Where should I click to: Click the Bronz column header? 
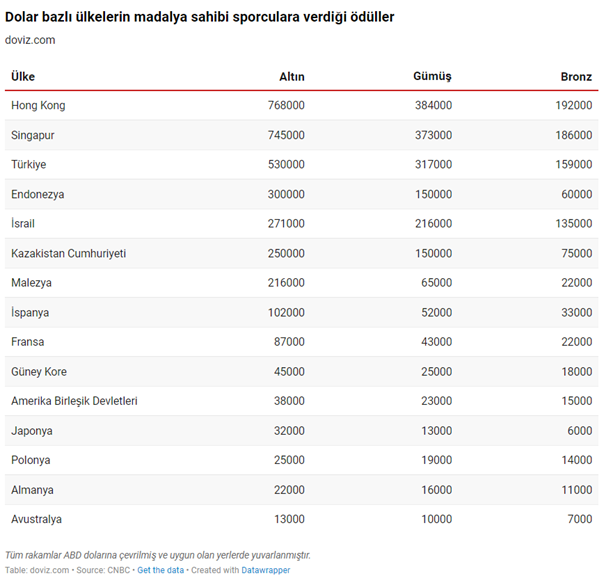pyautogui.click(x=576, y=77)
